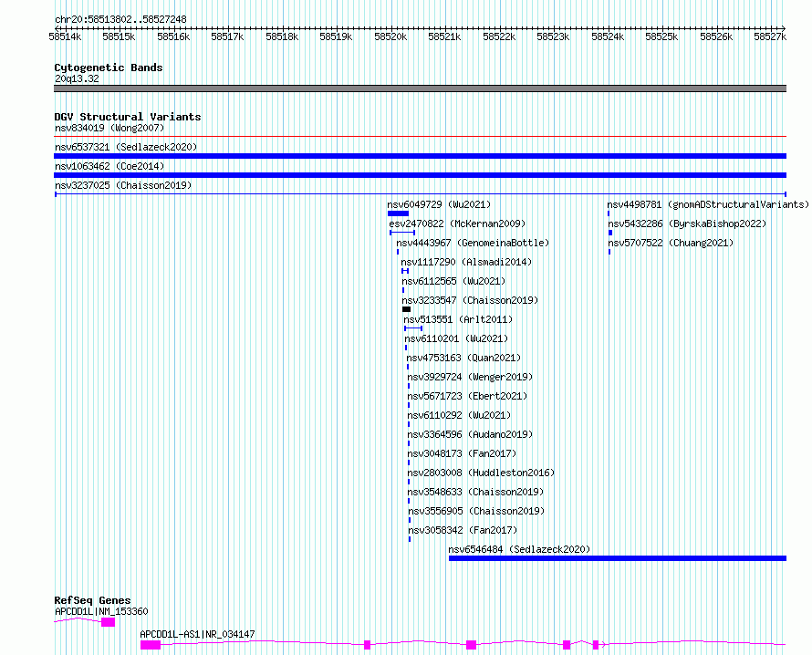This screenshot has width=812, height=655.
Task: Select nsv513551 (Arlt2011) variant label
Action: click(458, 319)
